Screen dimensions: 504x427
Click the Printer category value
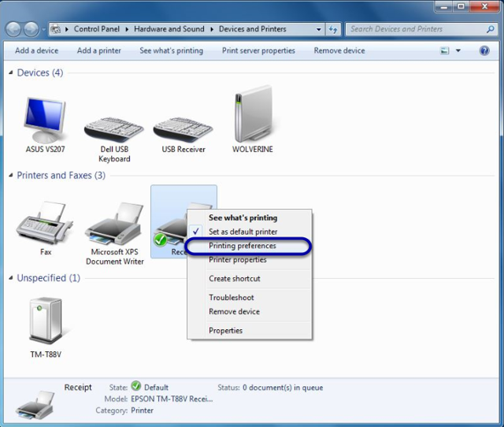pos(142,410)
